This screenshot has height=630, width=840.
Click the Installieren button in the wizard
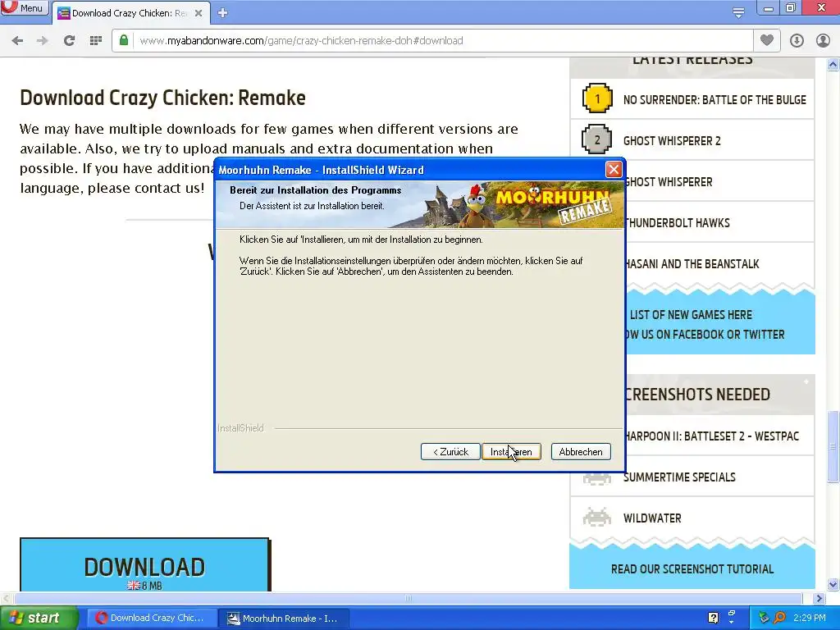pos(511,452)
